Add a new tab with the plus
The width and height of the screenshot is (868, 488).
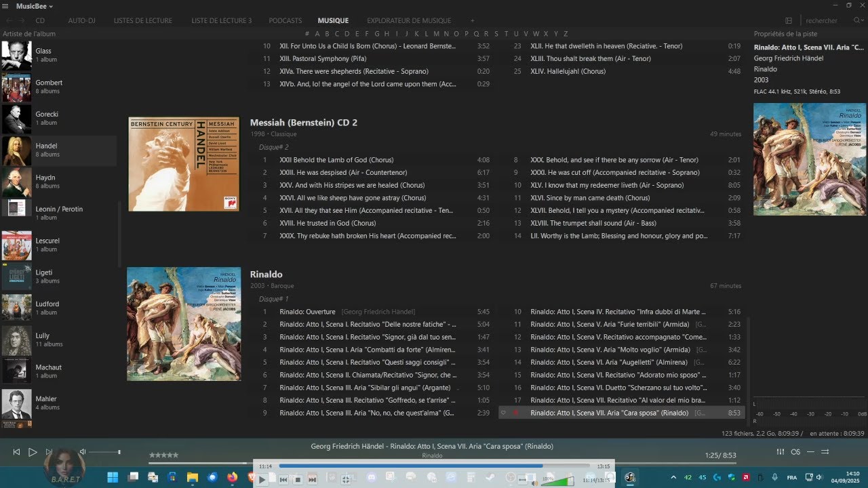click(473, 21)
